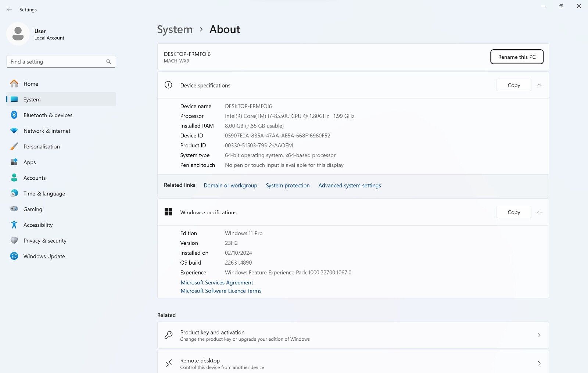Click Rename this PC button
The height and width of the screenshot is (373, 588).
point(517,57)
